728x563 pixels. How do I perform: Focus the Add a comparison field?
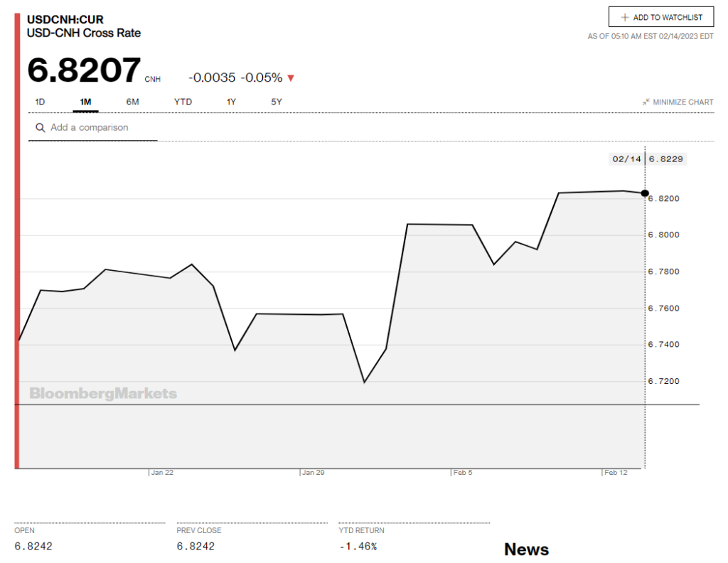pyautogui.click(x=100, y=128)
